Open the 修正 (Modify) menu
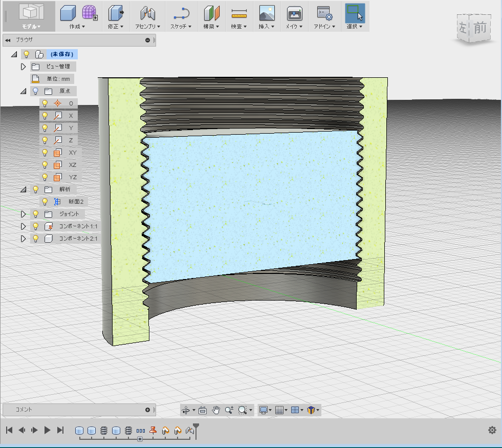 (x=116, y=26)
